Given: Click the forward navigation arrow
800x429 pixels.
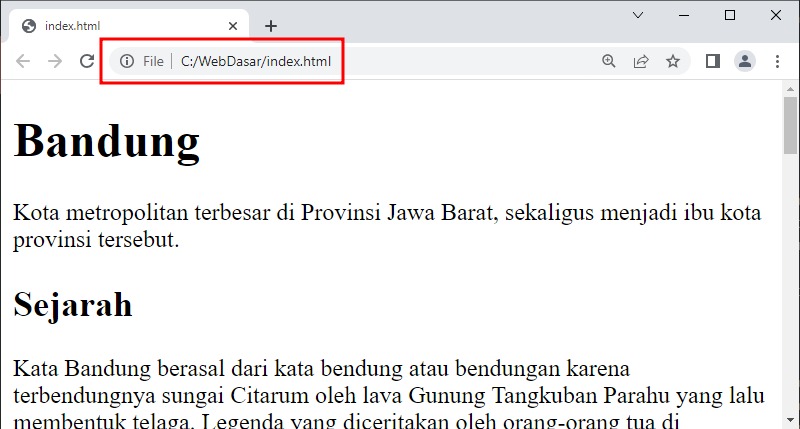Looking at the screenshot, I should (55, 61).
